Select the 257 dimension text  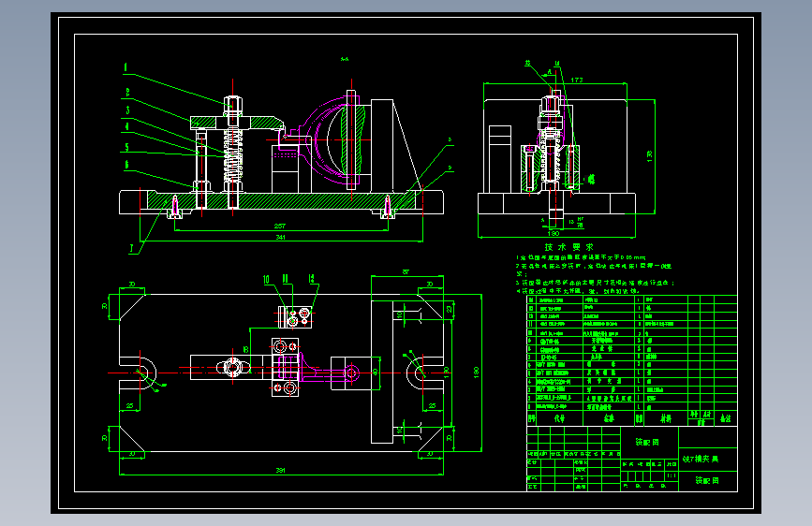pyautogui.click(x=280, y=226)
